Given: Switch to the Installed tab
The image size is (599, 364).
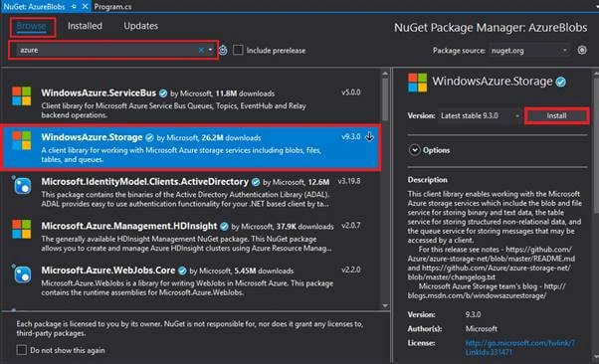Looking at the screenshot, I should pos(85,26).
